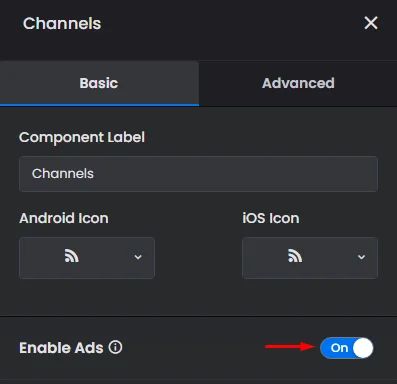Click the info icon beside Enable Ads

pos(115,347)
